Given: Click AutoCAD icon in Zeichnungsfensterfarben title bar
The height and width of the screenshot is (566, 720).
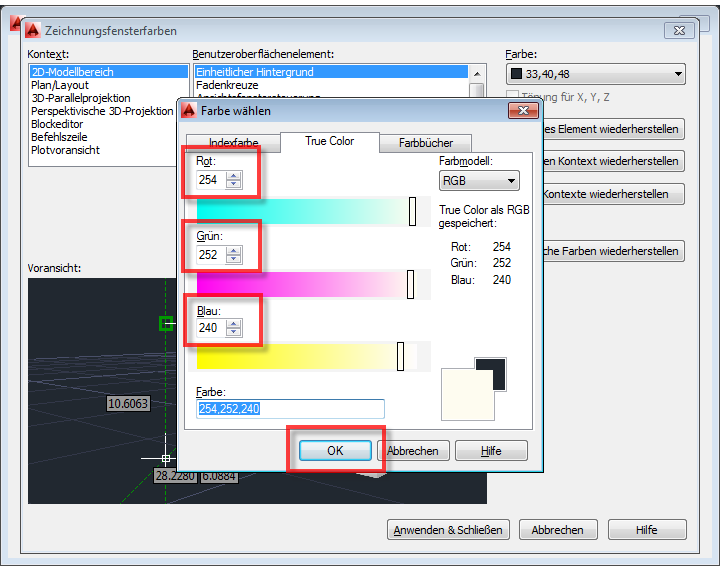Looking at the screenshot, I should (x=31, y=32).
